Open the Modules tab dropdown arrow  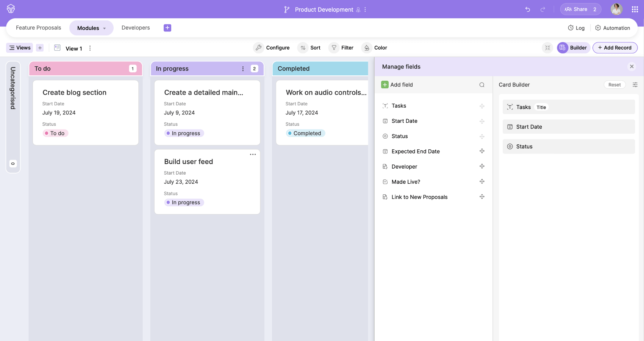click(x=105, y=28)
